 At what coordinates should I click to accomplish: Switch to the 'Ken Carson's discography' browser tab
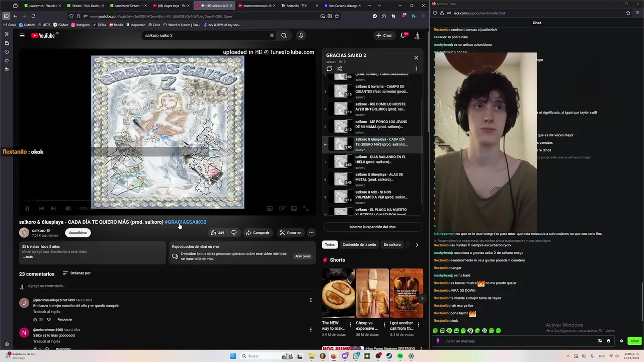(342, 6)
